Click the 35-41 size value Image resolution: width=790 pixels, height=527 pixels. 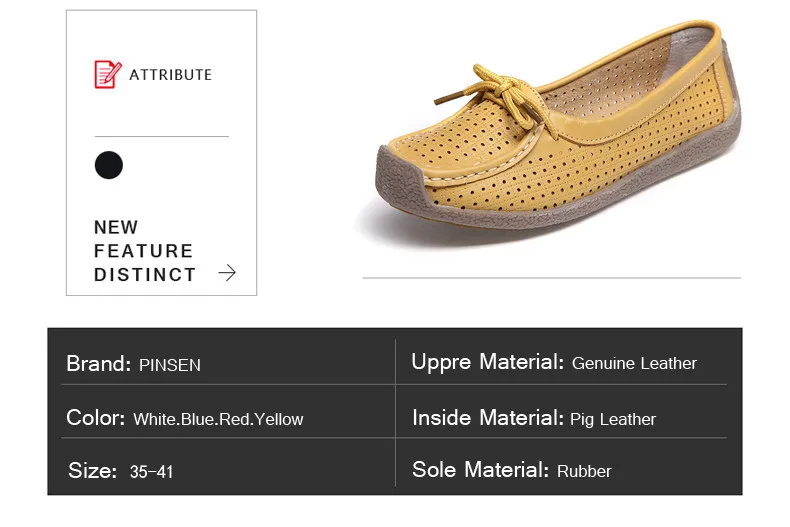[x=151, y=472]
